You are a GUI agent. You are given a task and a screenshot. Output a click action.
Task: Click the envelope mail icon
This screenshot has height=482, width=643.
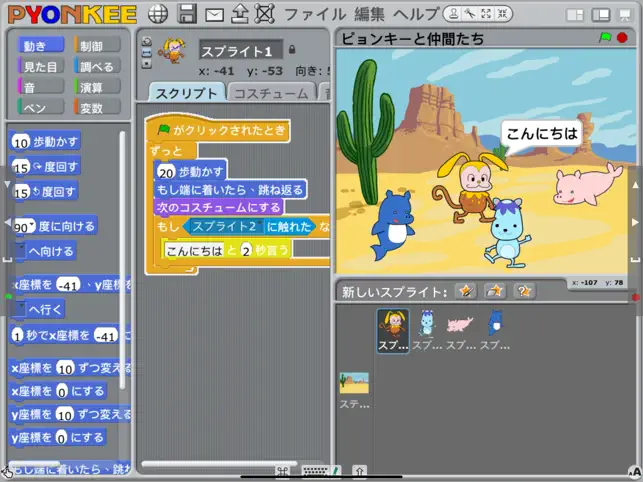214,16
